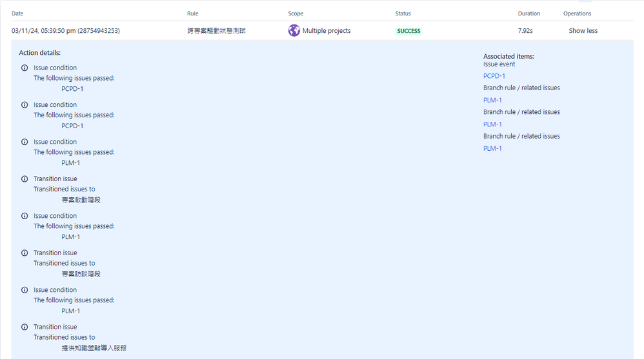Click PCPD-1 under the topmost Issue condition
This screenshot has width=644, height=359.
[x=72, y=88]
